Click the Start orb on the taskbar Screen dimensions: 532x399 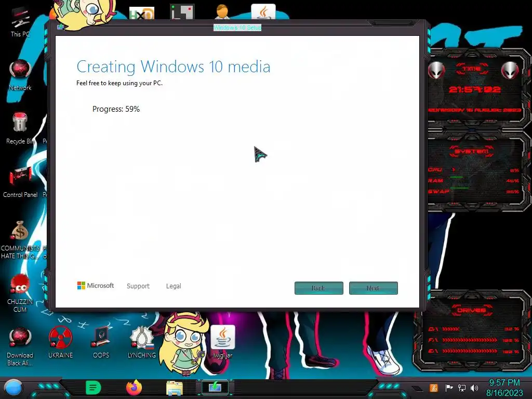[x=14, y=388]
